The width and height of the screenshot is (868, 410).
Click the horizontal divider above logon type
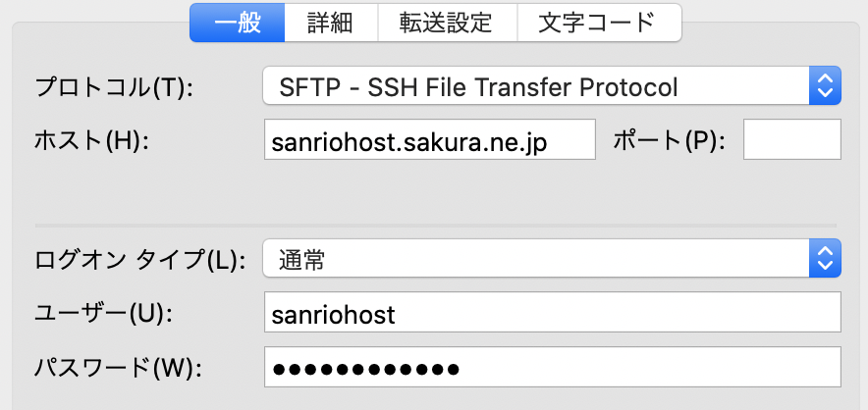(436, 225)
